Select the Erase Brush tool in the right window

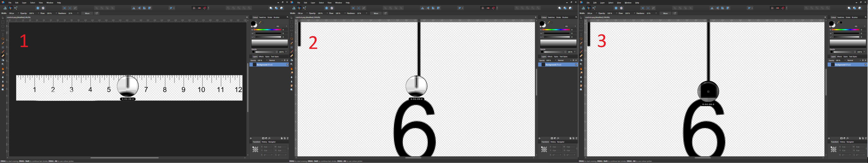(x=581, y=56)
